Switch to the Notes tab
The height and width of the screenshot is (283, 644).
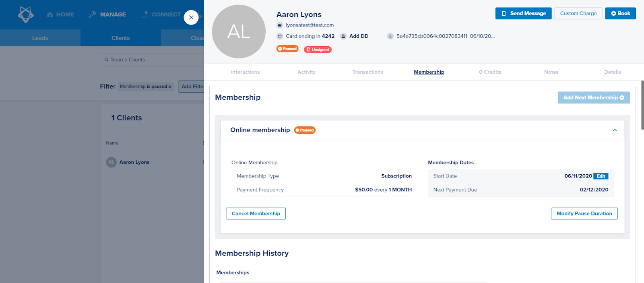tap(551, 72)
